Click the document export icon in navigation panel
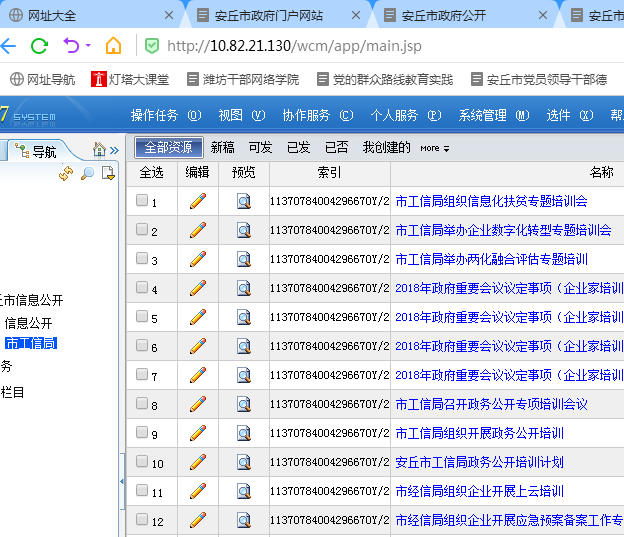The height and width of the screenshot is (537, 624). [108, 174]
